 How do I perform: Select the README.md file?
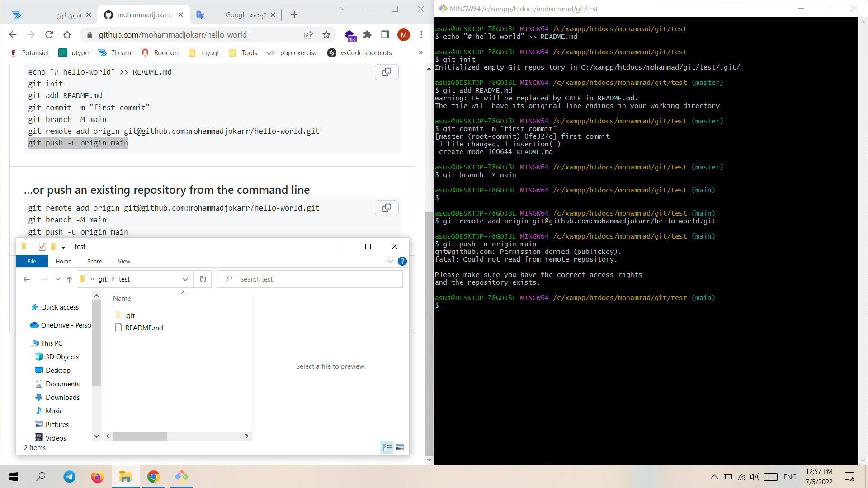click(x=139, y=328)
